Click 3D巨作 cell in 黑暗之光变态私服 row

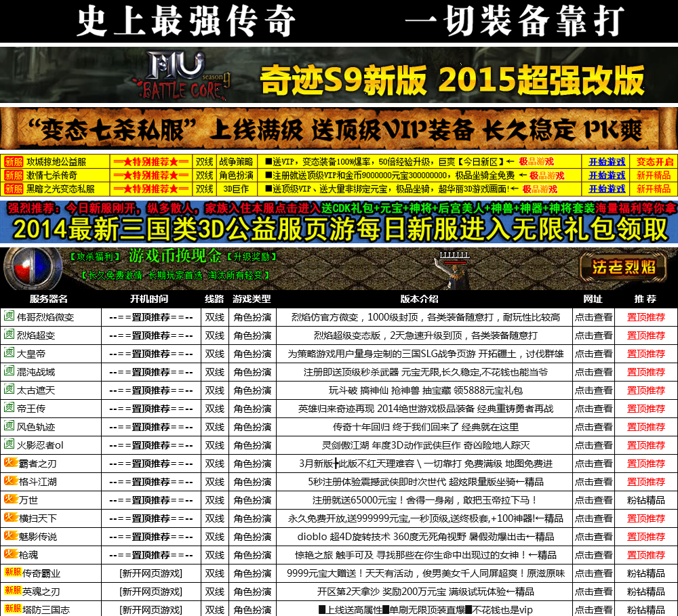236,189
